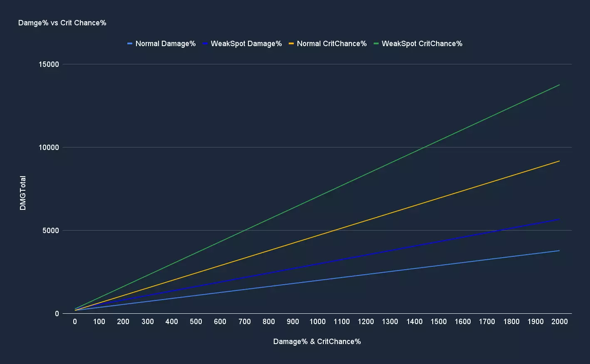Select the WeakSpot CritChance% legend label
The width and height of the screenshot is (590, 364).
pos(422,44)
